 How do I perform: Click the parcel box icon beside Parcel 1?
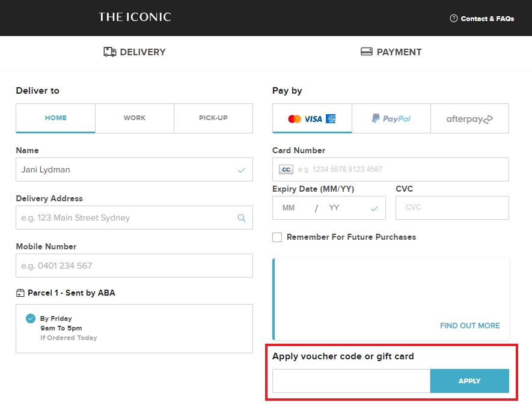tap(20, 293)
